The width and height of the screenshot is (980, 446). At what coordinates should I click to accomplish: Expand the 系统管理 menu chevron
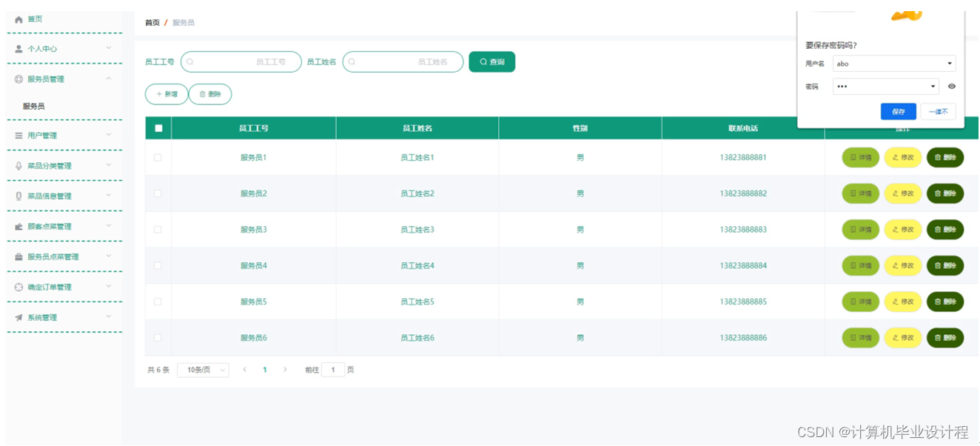[x=109, y=317]
